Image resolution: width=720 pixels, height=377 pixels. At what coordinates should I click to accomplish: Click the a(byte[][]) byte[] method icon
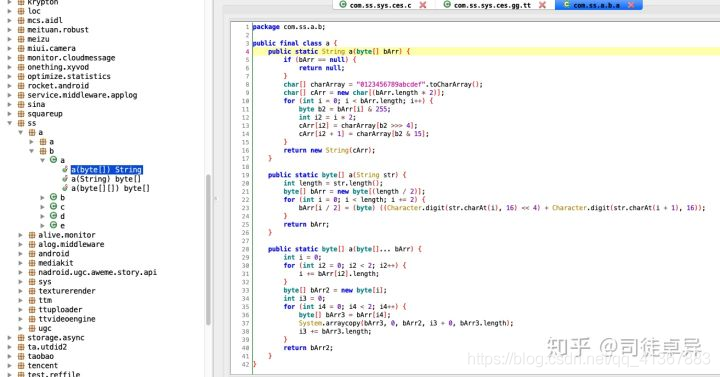65,188
